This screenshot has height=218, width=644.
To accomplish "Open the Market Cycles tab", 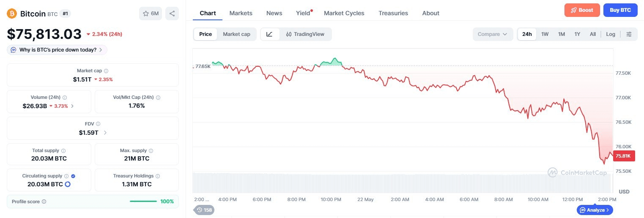I will [344, 13].
